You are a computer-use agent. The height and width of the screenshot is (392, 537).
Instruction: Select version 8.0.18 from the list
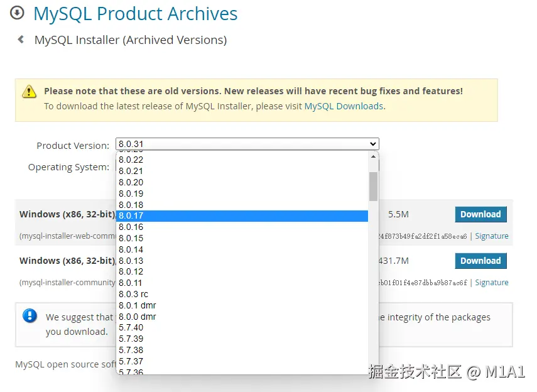pyautogui.click(x=242, y=205)
